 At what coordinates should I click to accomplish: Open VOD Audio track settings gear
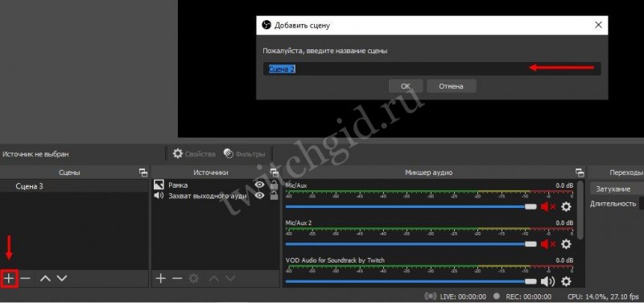566,281
